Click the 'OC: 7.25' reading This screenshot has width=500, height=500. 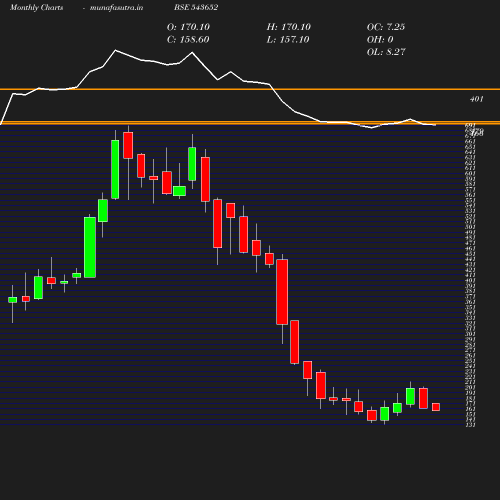coord(386,27)
